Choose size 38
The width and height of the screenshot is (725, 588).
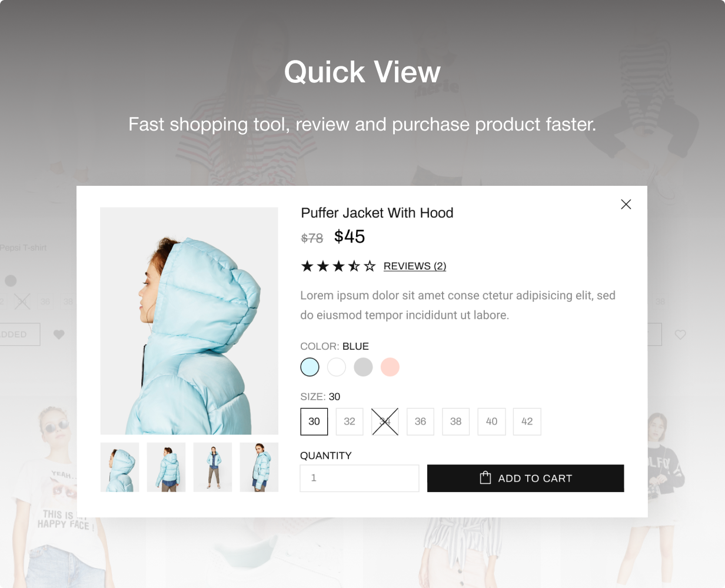pos(456,422)
